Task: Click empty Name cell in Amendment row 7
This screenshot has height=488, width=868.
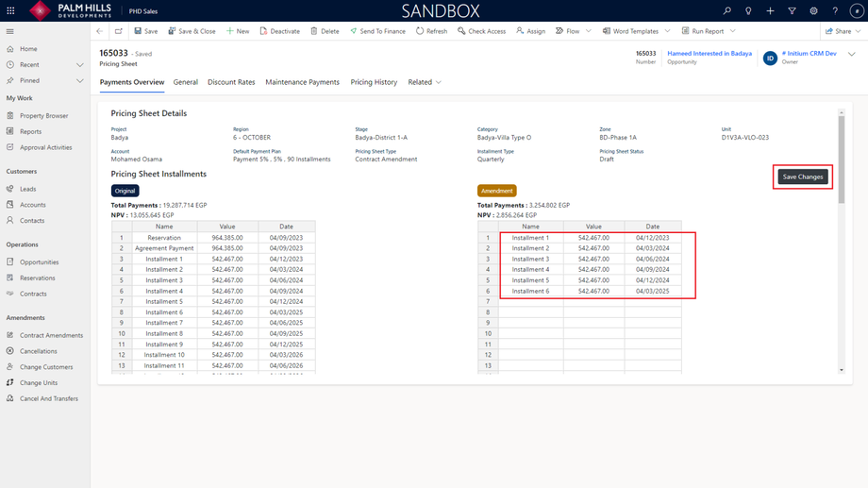Action: tap(530, 301)
